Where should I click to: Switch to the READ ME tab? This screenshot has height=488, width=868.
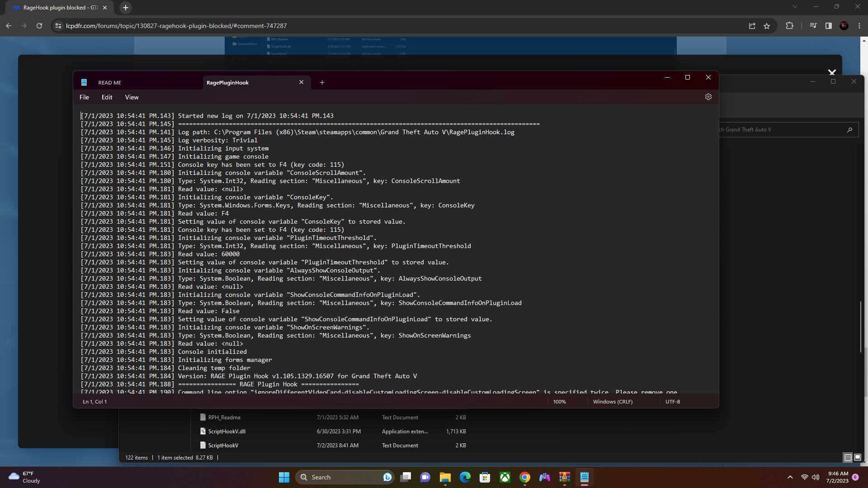point(110,83)
